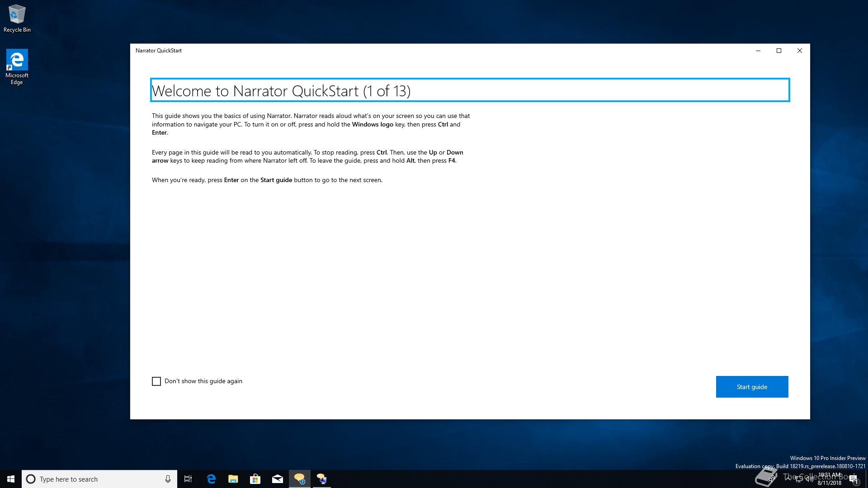This screenshot has height=488, width=868.
Task: Select the Narrator QuickStart taskbar icon
Action: coord(300,479)
